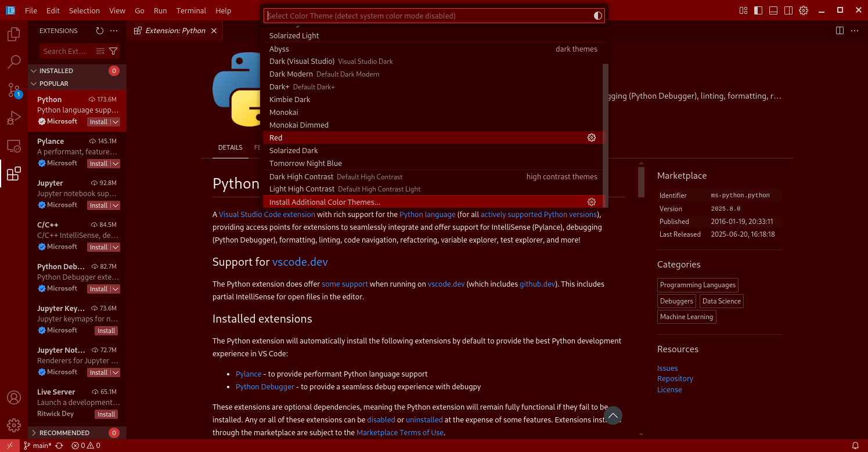Open Remote Explorer in the activity bar
Image resolution: width=868 pixels, height=452 pixels.
[14, 146]
